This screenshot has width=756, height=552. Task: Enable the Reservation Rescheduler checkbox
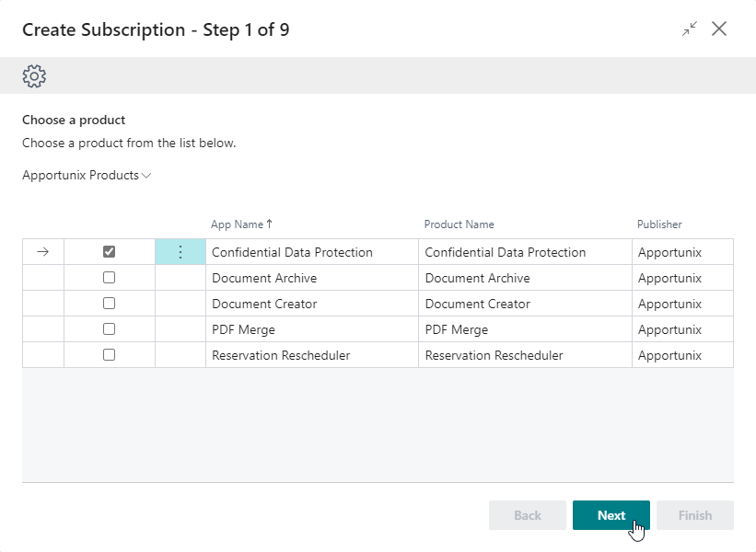click(110, 355)
